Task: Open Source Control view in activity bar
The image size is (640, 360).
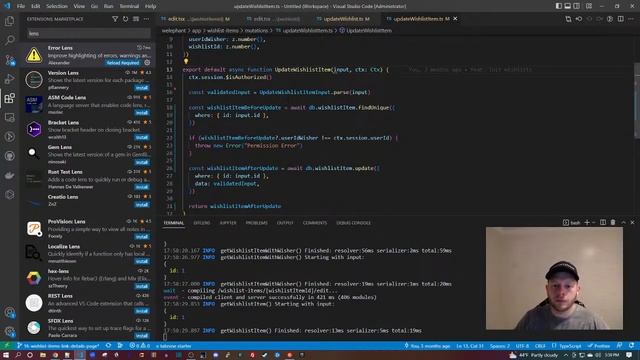Action: (9, 60)
